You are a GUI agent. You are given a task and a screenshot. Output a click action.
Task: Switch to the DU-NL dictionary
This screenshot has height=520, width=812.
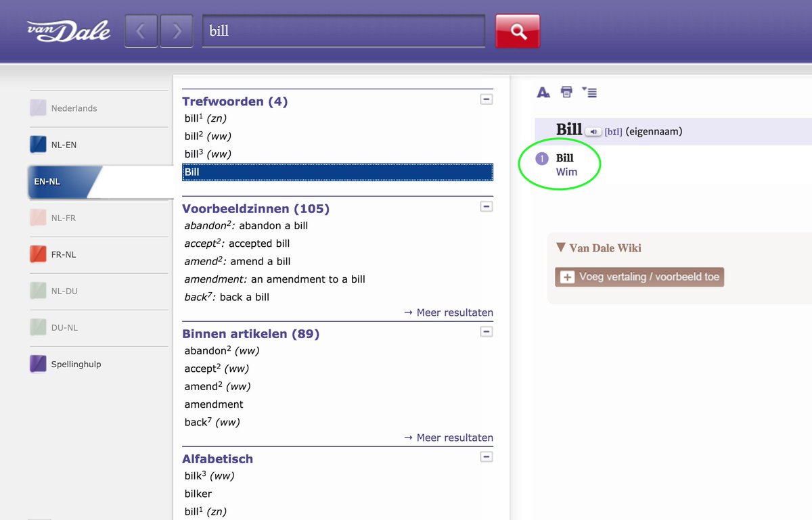point(98,327)
